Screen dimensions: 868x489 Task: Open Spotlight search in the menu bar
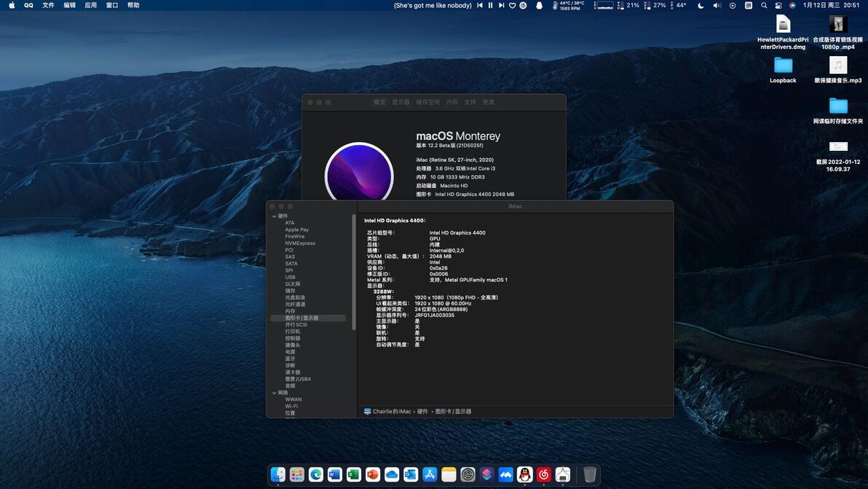[764, 5]
